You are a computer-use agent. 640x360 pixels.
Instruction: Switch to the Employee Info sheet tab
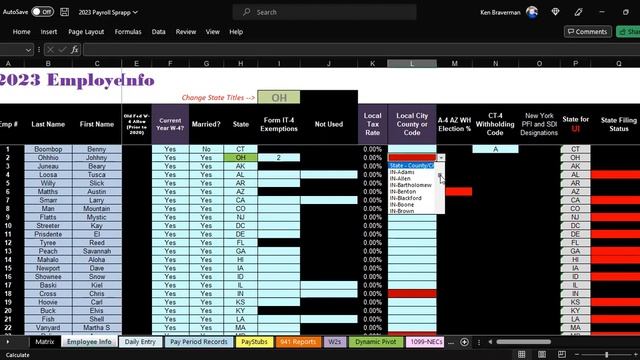89,342
